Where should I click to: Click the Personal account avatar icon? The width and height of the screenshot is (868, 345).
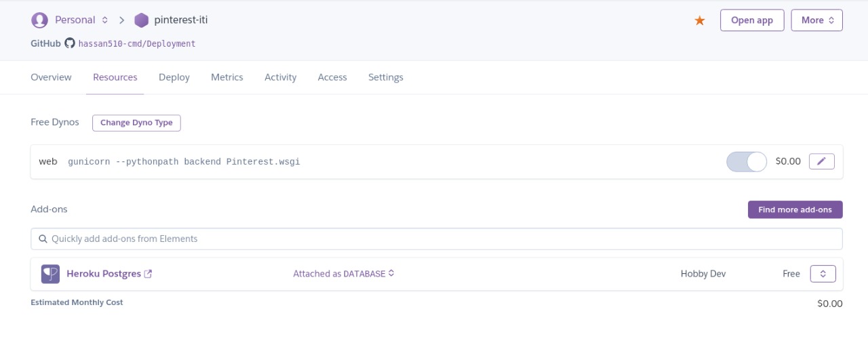(40, 20)
